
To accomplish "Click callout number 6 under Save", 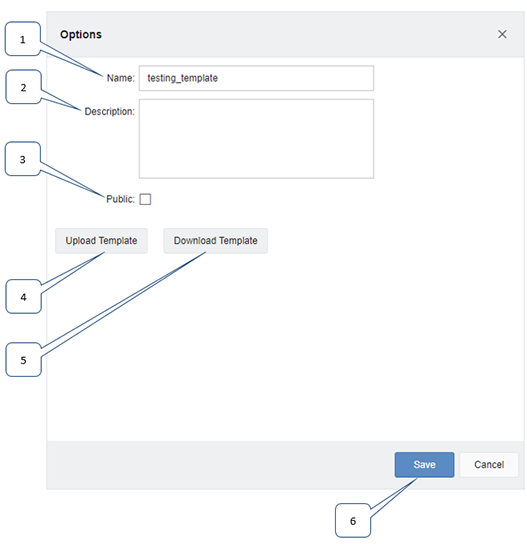I will coord(353,520).
